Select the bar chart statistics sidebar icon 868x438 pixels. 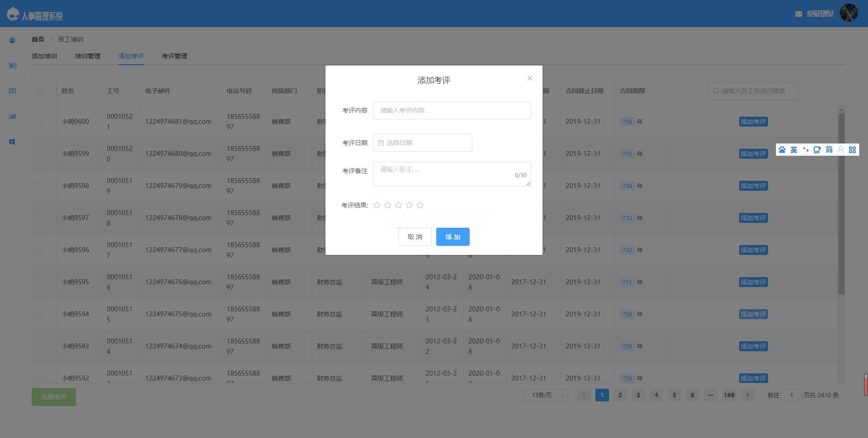click(x=12, y=116)
